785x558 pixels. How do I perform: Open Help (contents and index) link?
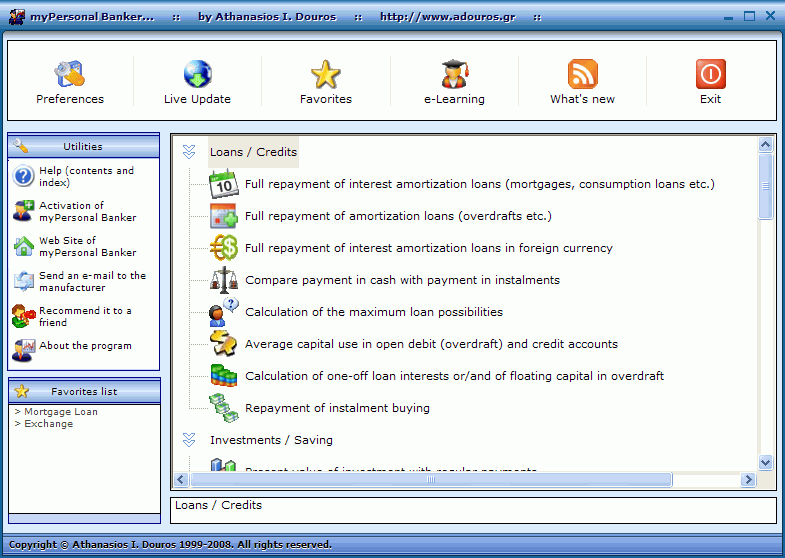pos(87,176)
